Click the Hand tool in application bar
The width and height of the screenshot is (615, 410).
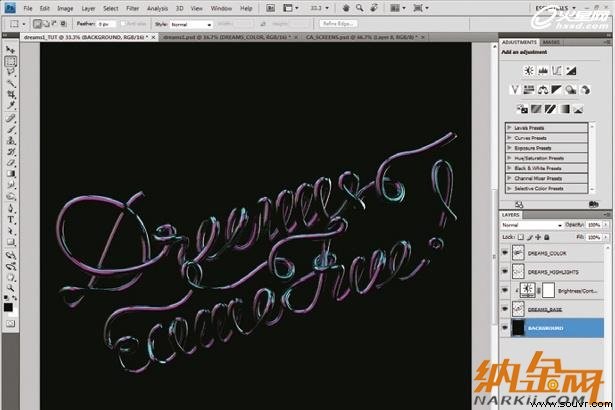point(346,8)
